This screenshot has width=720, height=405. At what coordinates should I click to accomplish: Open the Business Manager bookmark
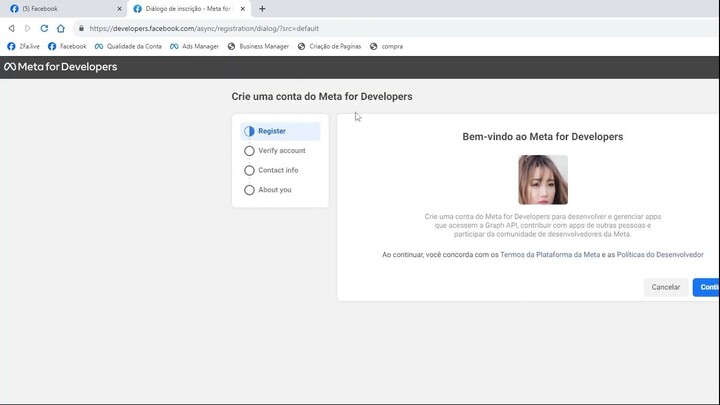click(x=259, y=46)
